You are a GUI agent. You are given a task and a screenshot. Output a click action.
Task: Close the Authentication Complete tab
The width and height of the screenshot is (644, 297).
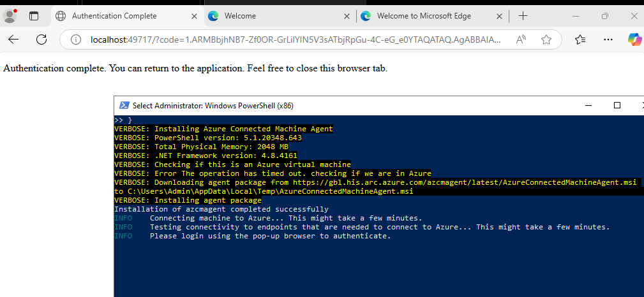point(195,16)
